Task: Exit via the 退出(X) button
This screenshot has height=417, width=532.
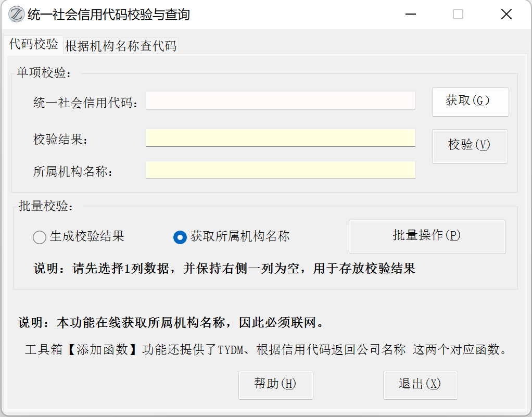Action: pyautogui.click(x=420, y=385)
